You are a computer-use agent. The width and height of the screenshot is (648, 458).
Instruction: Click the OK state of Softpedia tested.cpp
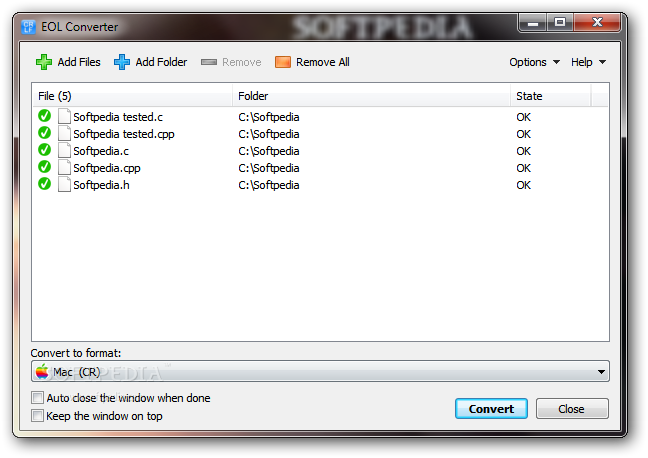523,134
